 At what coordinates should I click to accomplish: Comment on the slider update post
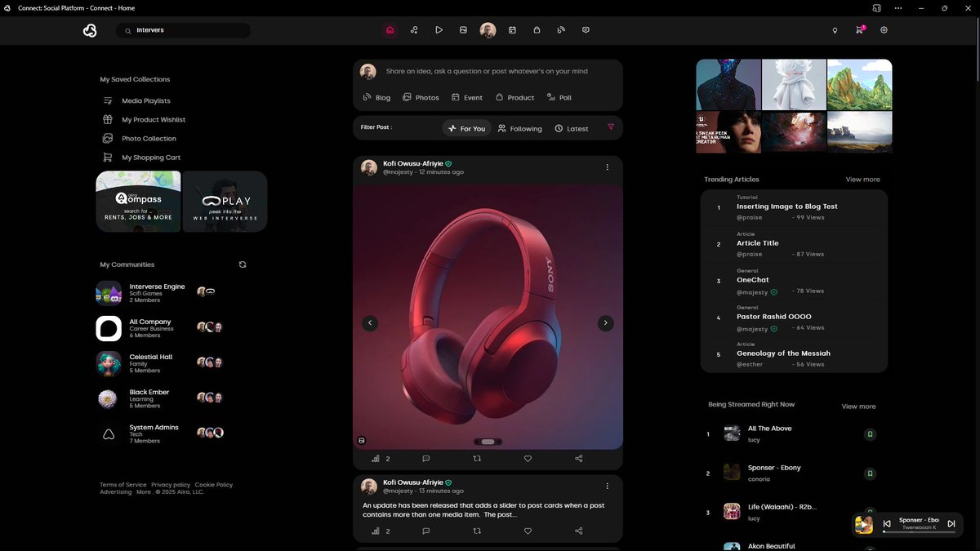point(425,531)
